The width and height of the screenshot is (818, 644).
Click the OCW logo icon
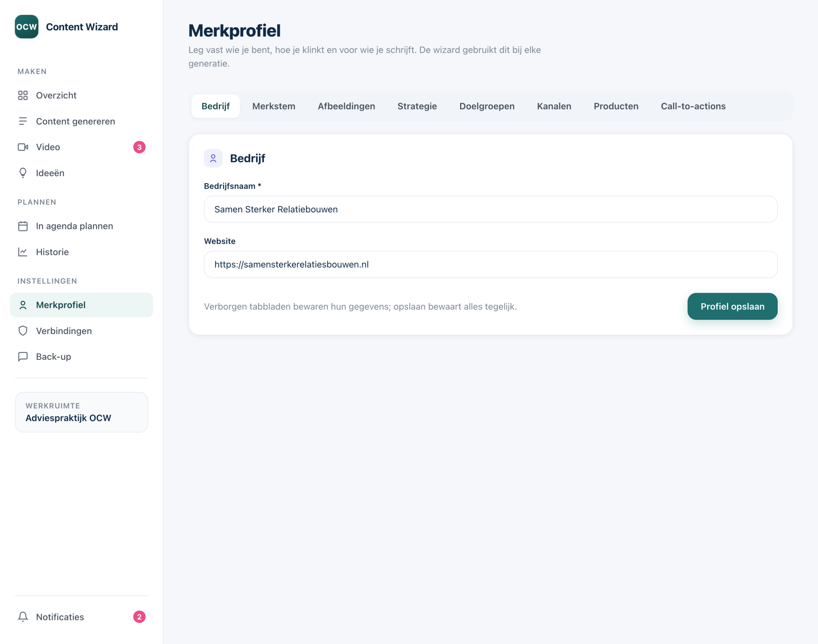(27, 27)
